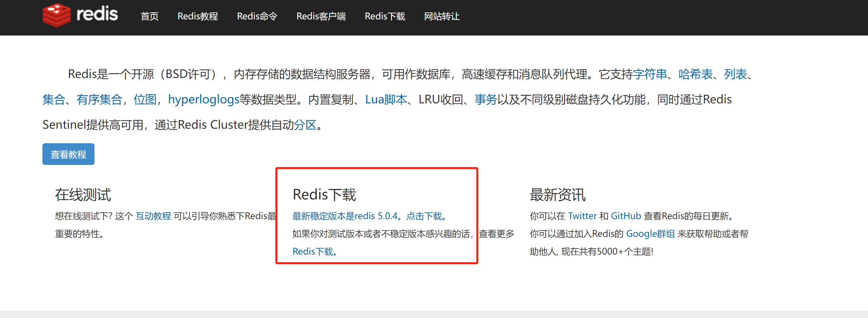Image resolution: width=868 pixels, height=318 pixels.
Task: Click the 位图 link
Action: pyautogui.click(x=145, y=100)
